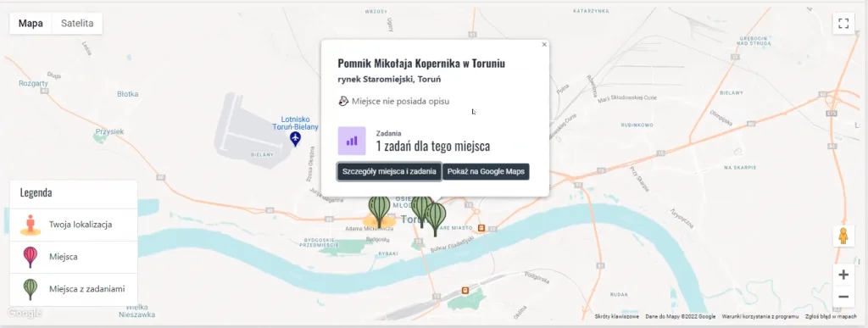This screenshot has width=868, height=328.
Task: Click the Twoja lokalizacja legend icon
Action: click(x=31, y=225)
